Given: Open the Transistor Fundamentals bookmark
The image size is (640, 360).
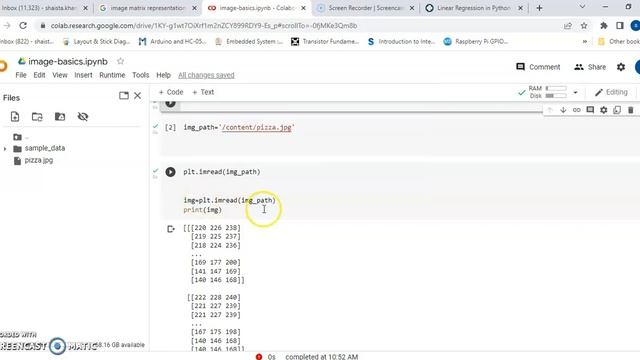Looking at the screenshot, I should (324, 42).
